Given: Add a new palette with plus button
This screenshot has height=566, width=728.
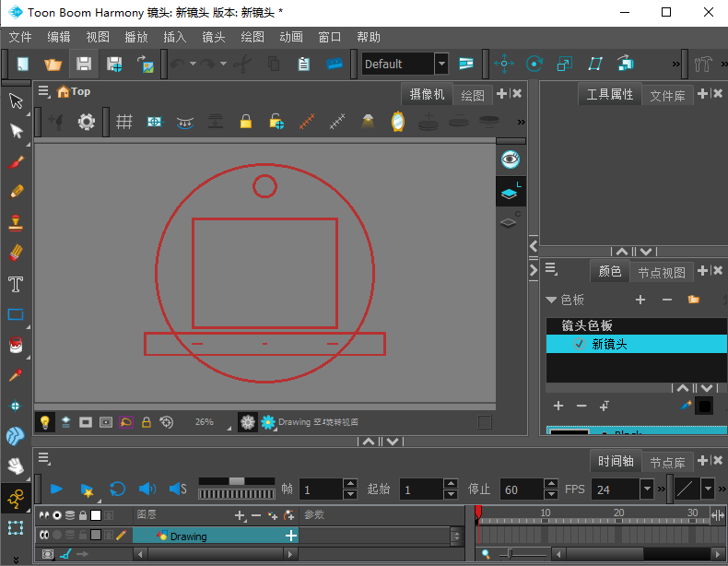Looking at the screenshot, I should pos(640,300).
